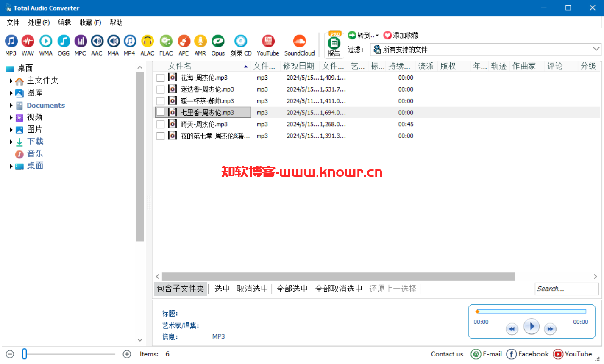Viewport: 604px width, 364px height.
Task: Open the 刻录 CD burn tool
Action: (x=241, y=41)
